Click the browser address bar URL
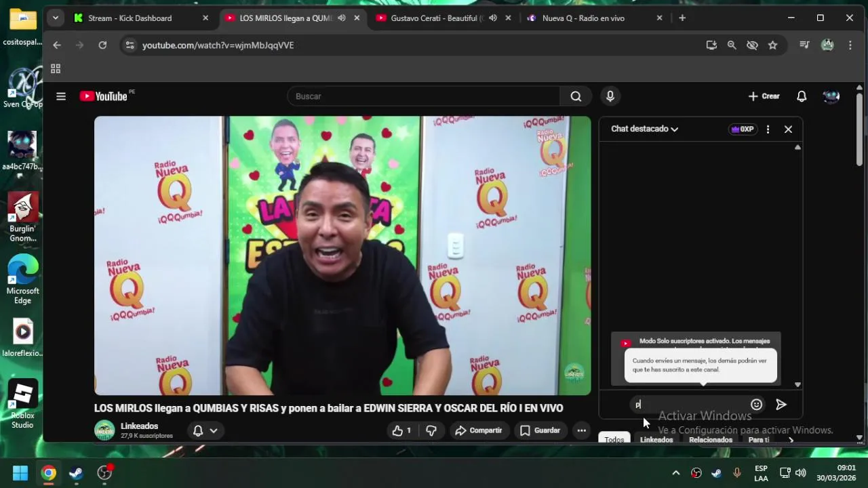The image size is (868, 488). 218,45
